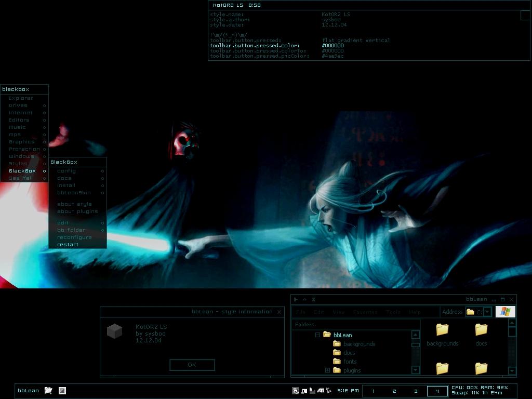Click the upward triangle icon in the Explorer title bar

point(304,299)
